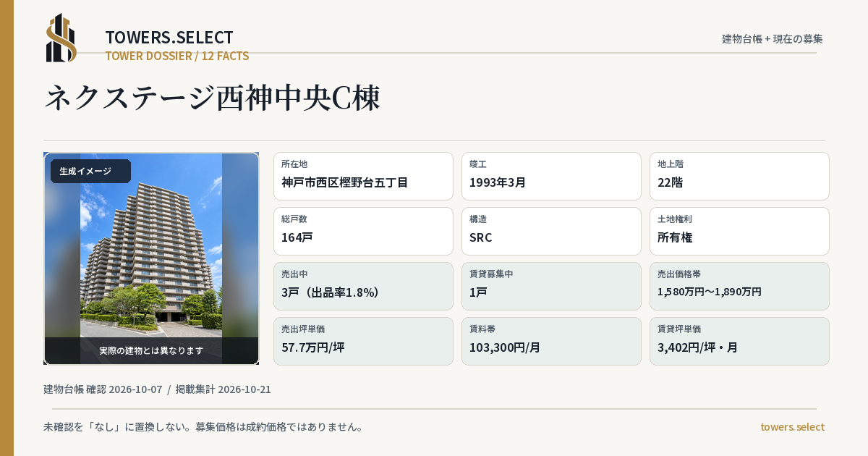
Task: Select the 売出価格帯 card with 1,580万円〜1,890万円
Action: (x=739, y=286)
